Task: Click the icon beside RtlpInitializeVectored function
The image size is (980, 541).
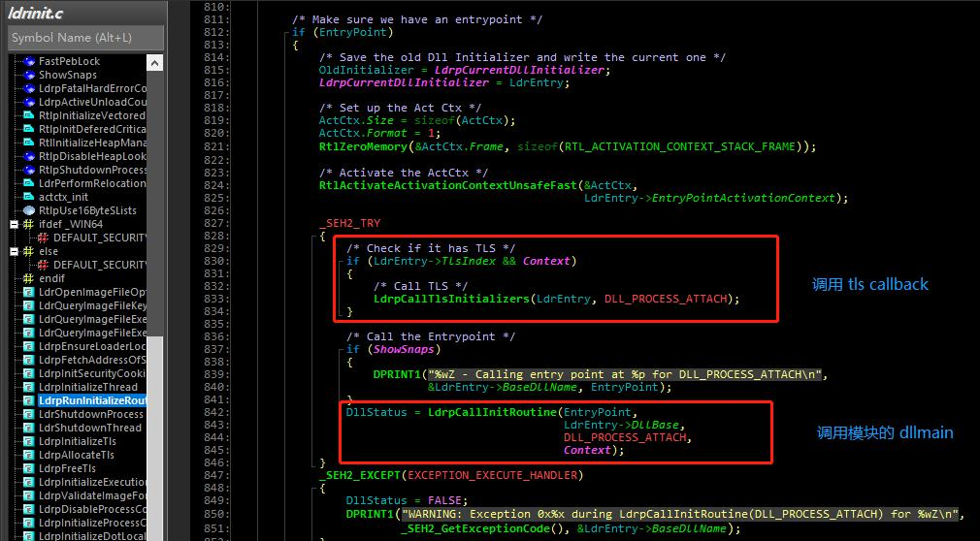Action: click(x=29, y=115)
